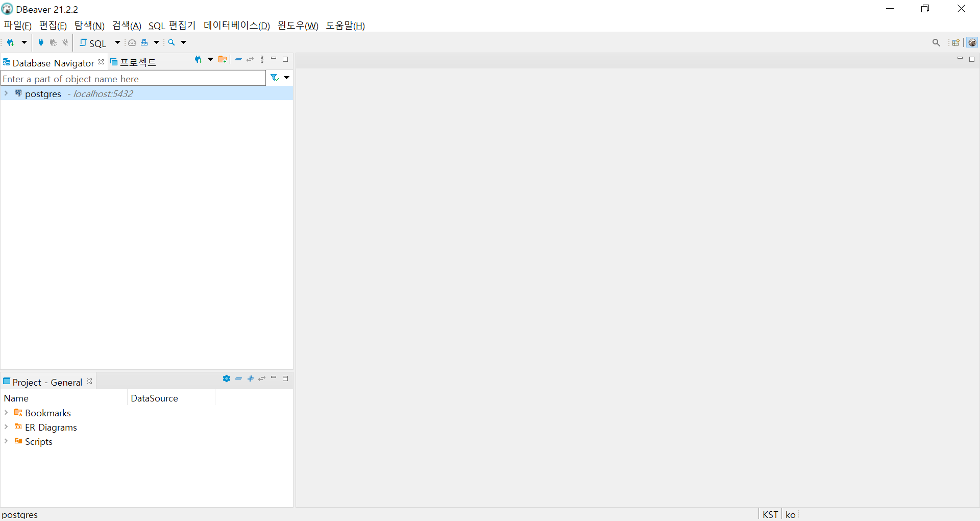Click the Name column header
980x521 pixels.
coord(64,398)
